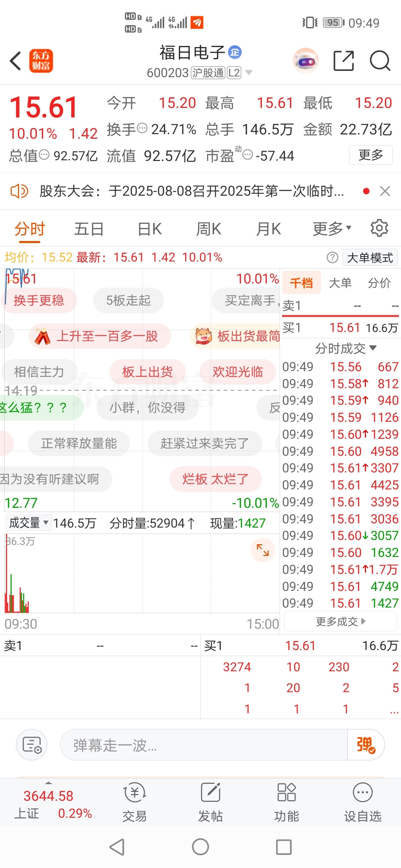Image resolution: width=401 pixels, height=868 pixels.
Task: Expand the stock code dropdown arrow
Action: tap(249, 73)
